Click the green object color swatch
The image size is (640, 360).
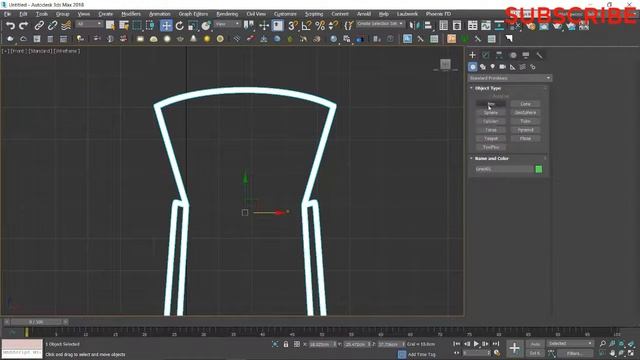(539, 169)
